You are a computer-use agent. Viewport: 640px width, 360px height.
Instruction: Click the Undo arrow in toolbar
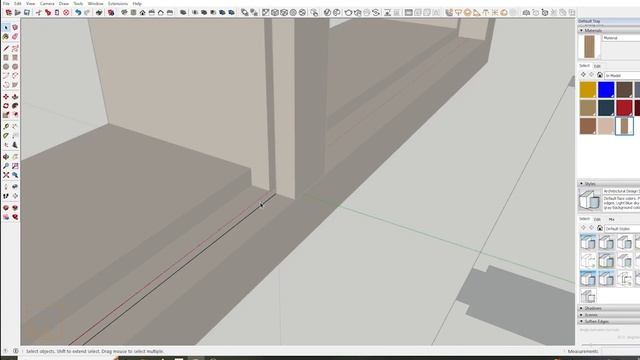click(x=78, y=13)
